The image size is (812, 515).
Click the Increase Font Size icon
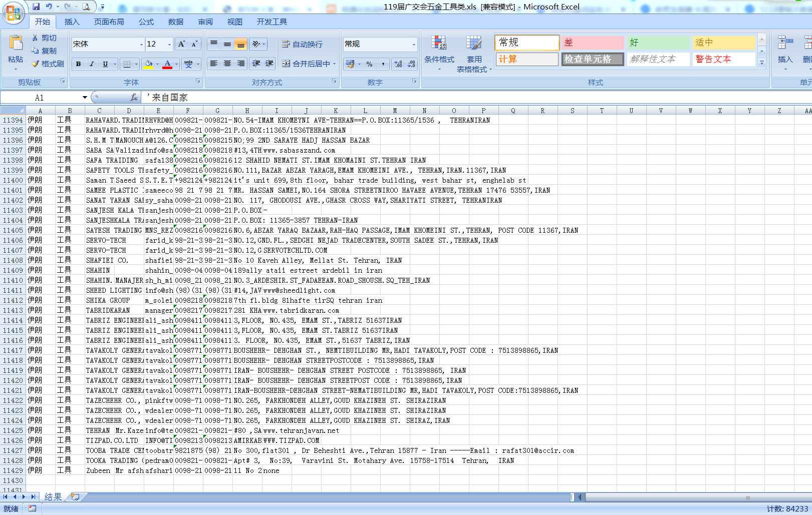click(x=181, y=44)
